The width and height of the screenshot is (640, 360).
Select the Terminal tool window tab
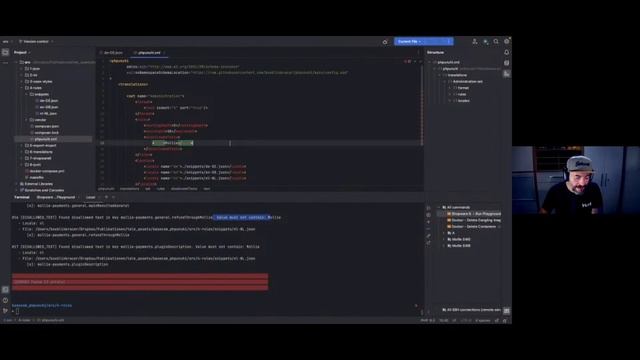pos(22,197)
